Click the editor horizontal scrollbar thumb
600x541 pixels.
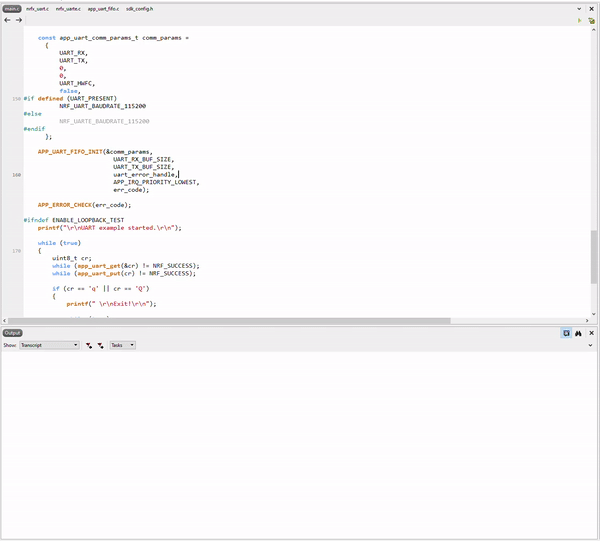[x=229, y=321]
